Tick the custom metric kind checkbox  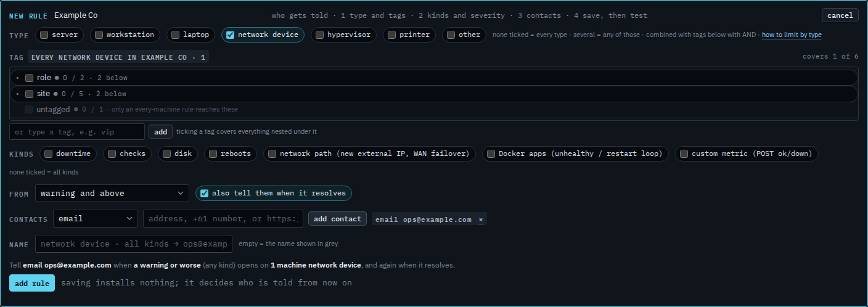[684, 153]
